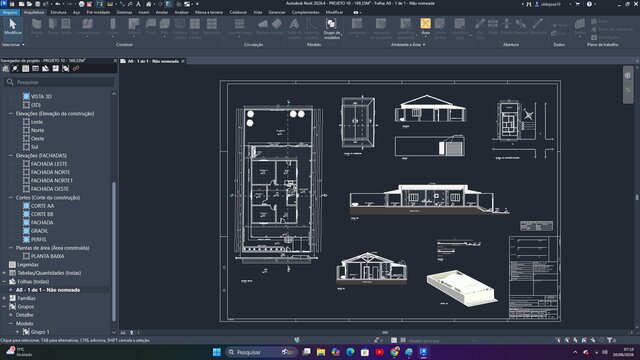Switch to the Vista ribbon tab
The image size is (640, 360).
click(258, 12)
